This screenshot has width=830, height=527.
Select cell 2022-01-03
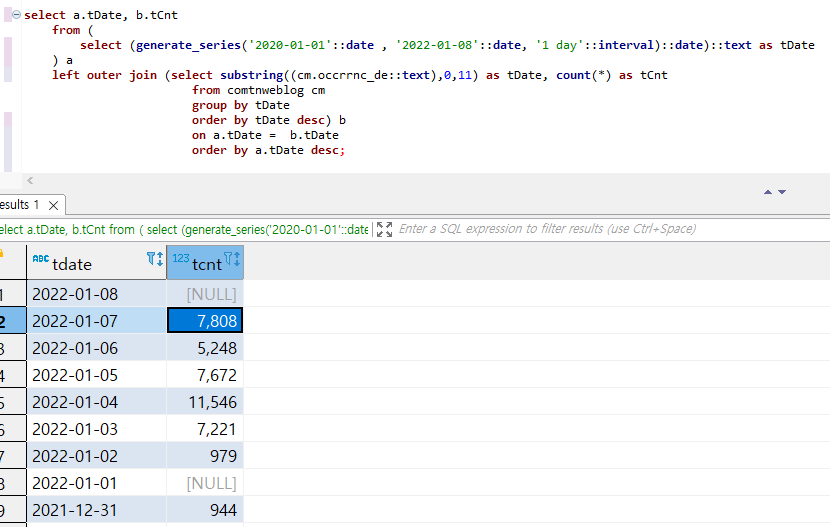[96, 429]
